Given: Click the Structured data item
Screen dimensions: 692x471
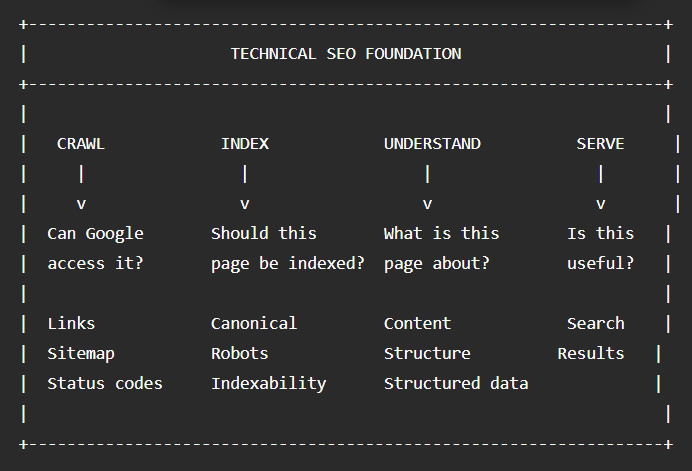Looking at the screenshot, I should tap(456, 384).
